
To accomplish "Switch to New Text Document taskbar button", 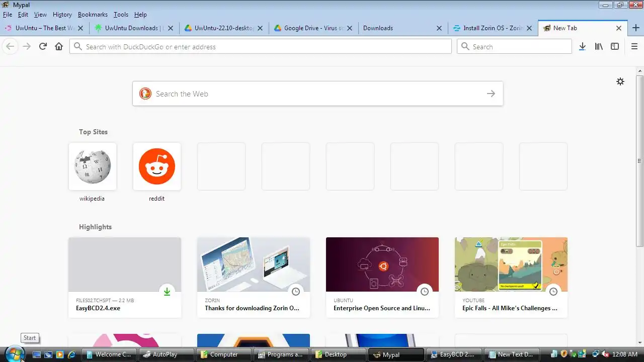I will 511,354.
